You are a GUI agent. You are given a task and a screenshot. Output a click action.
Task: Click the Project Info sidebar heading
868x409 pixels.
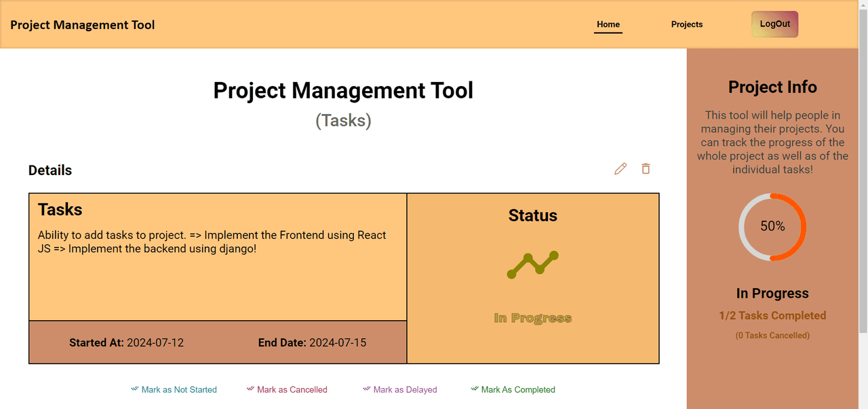(772, 87)
